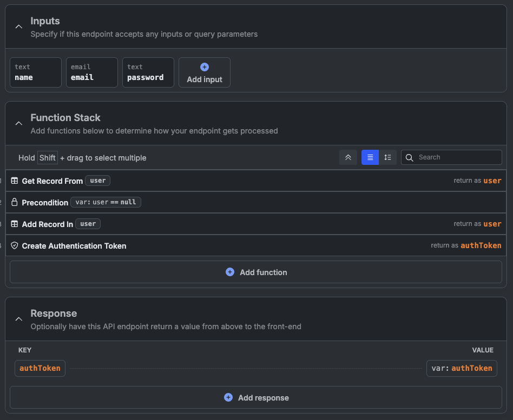513x420 pixels.
Task: Click the Function Stack heading
Action: tap(65, 118)
